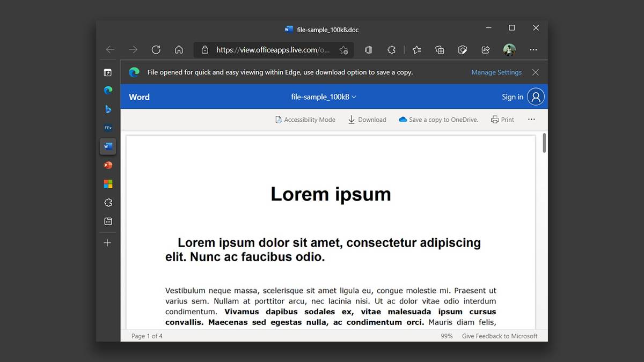Select the extensions puzzle tab in the sidebar

coord(108,203)
